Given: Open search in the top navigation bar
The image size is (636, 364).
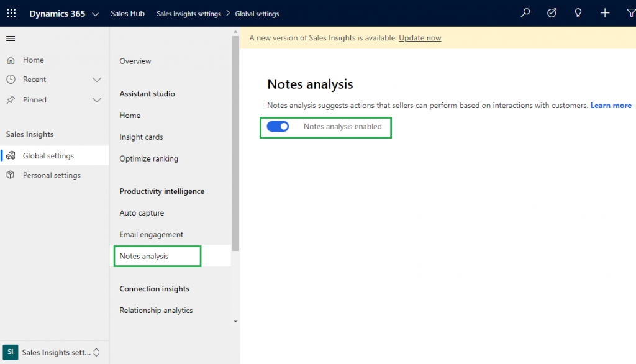Looking at the screenshot, I should click(525, 12).
